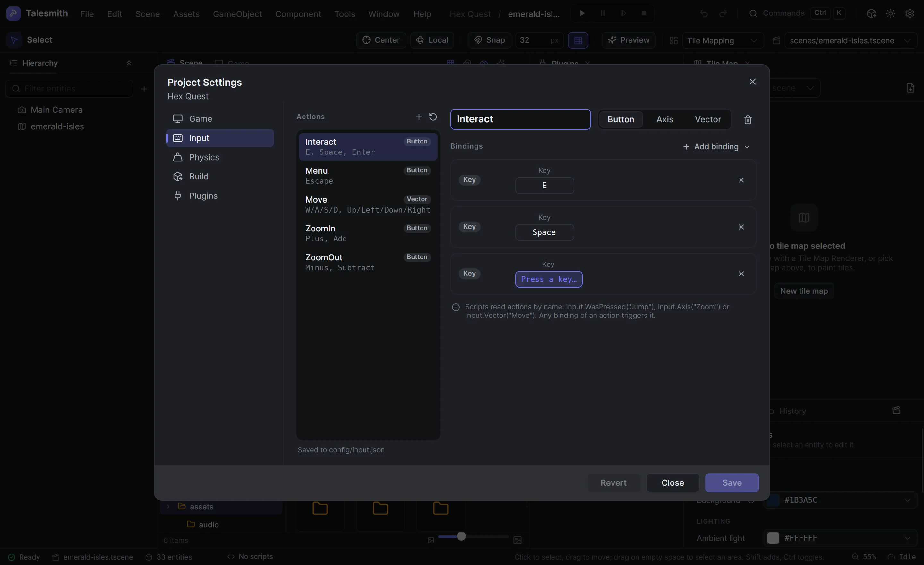Open the Window menu
Image resolution: width=924 pixels, height=565 pixels.
(384, 14)
